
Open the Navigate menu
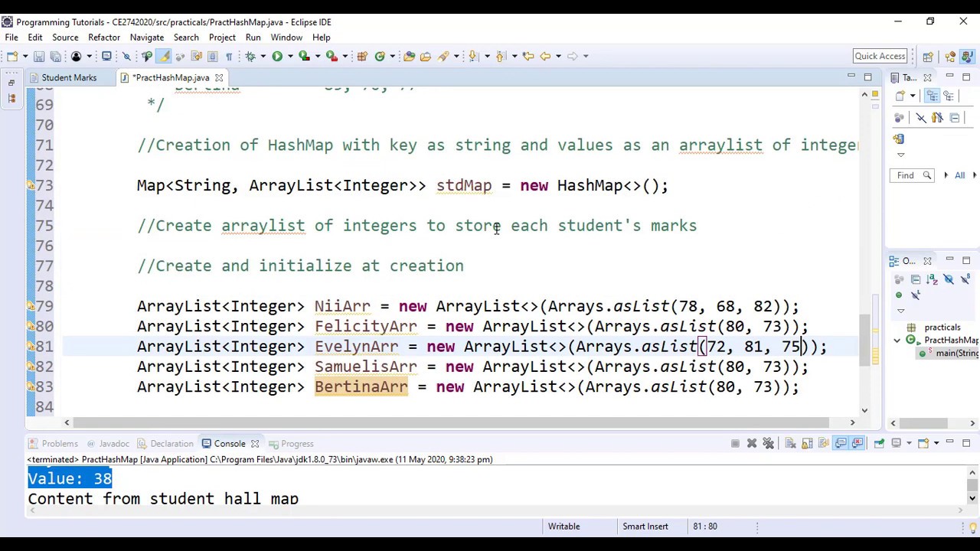[x=147, y=37]
